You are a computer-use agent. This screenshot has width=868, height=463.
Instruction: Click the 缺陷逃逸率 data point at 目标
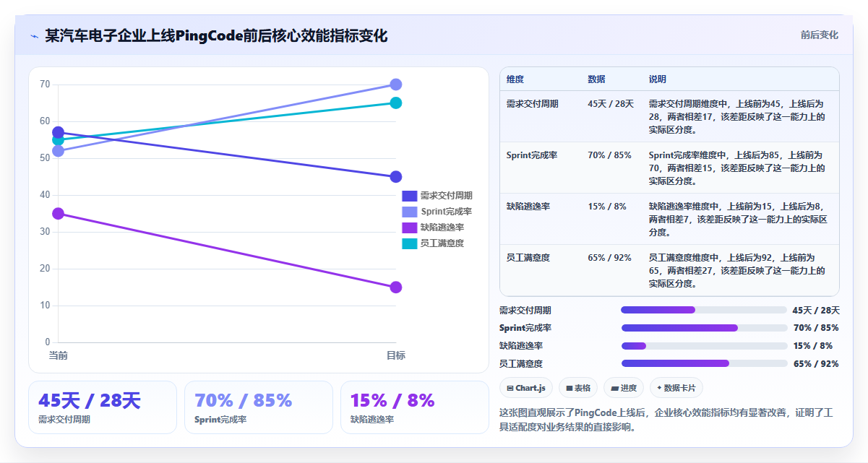[x=396, y=287]
